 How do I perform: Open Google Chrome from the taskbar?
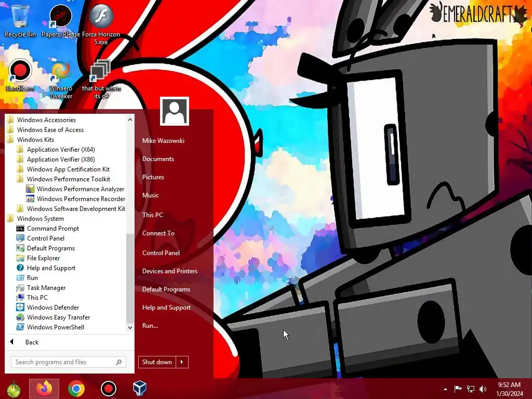[x=76, y=389]
